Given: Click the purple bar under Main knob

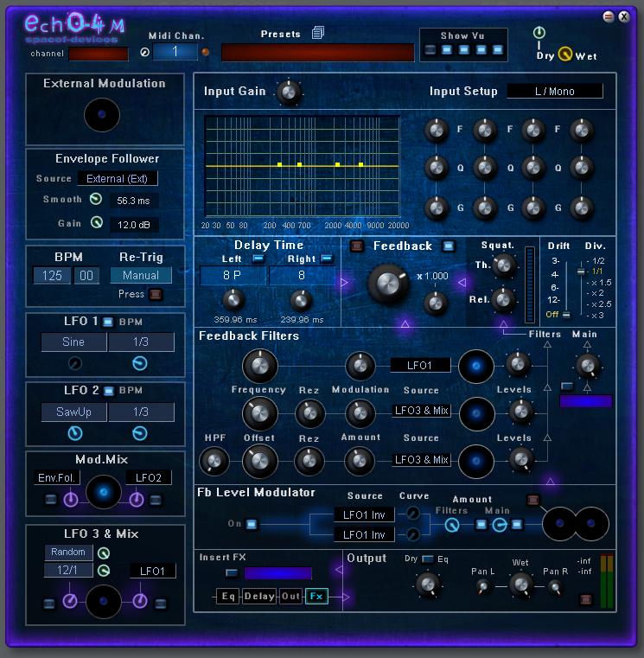Looking at the screenshot, I should 586,401.
